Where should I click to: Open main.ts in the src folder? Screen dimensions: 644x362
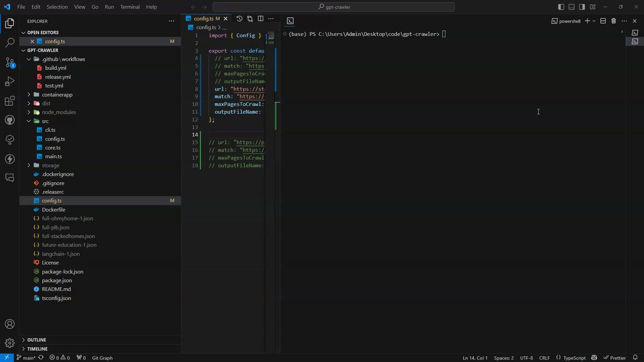click(x=53, y=156)
